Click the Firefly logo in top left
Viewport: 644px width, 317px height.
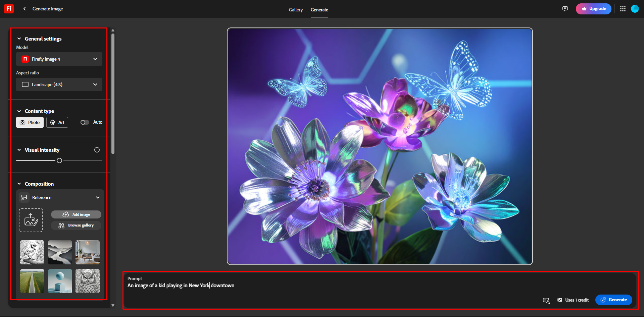click(9, 8)
